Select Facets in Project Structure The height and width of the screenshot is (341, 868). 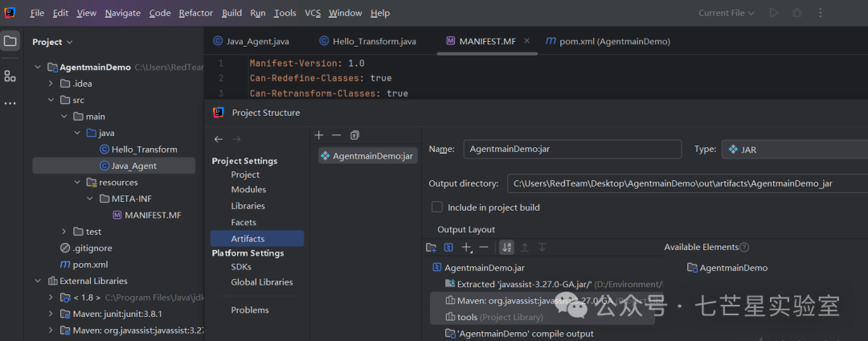[244, 222]
